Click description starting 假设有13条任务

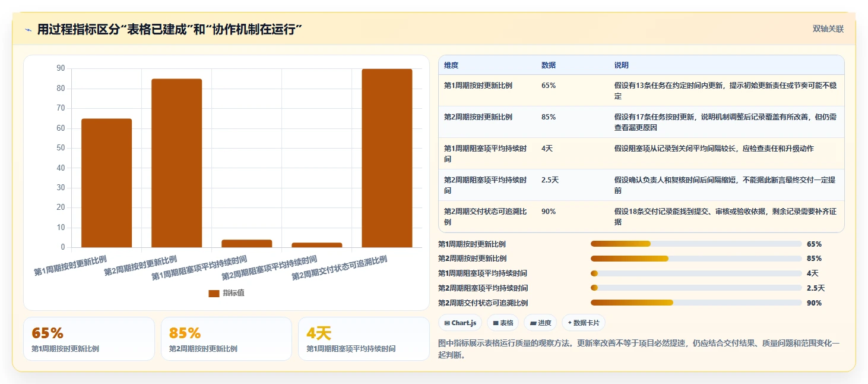726,91
